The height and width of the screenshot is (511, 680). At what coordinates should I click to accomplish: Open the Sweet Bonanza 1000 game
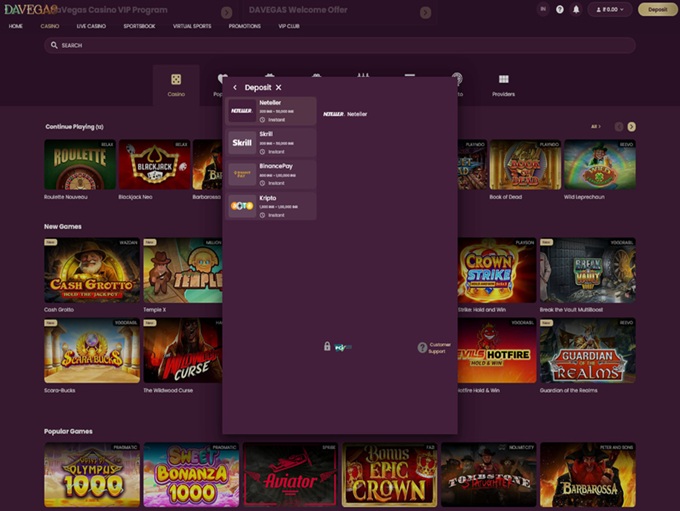coord(190,475)
